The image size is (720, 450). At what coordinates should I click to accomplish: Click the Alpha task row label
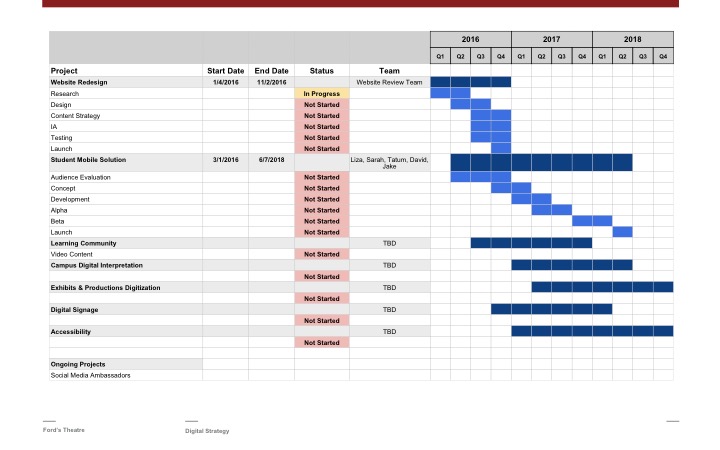coord(59,210)
